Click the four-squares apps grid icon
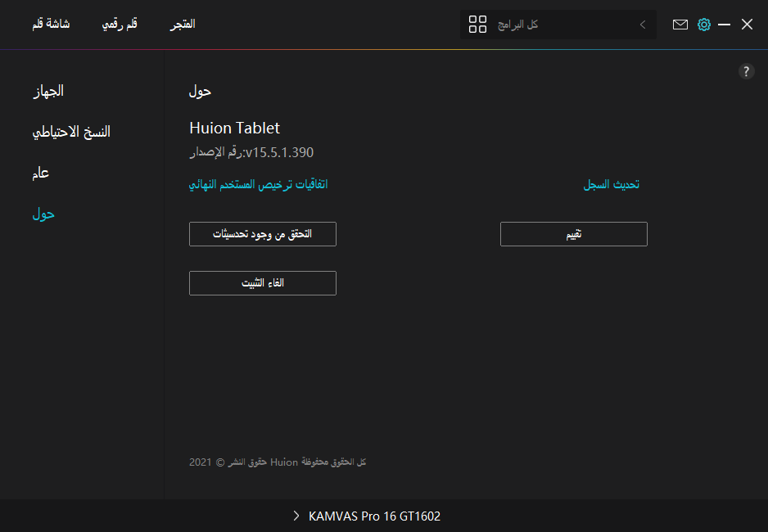The width and height of the screenshot is (768, 532). click(477, 24)
